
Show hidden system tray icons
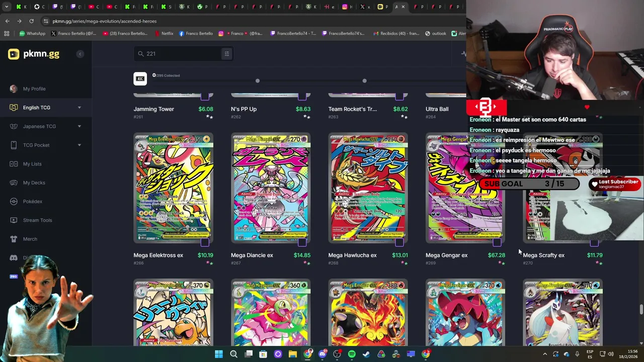545,354
